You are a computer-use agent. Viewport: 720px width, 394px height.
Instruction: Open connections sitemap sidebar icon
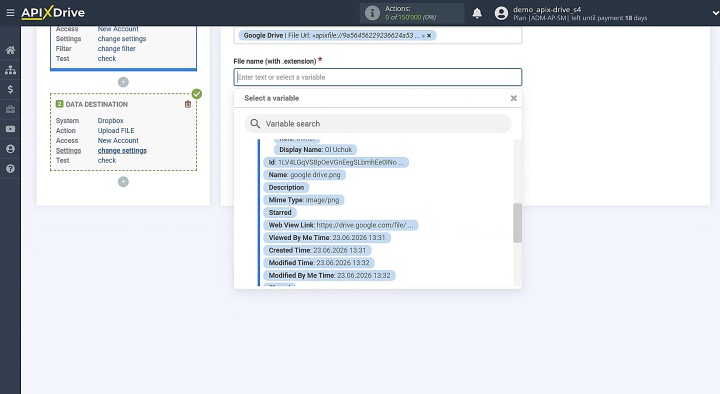coord(10,70)
